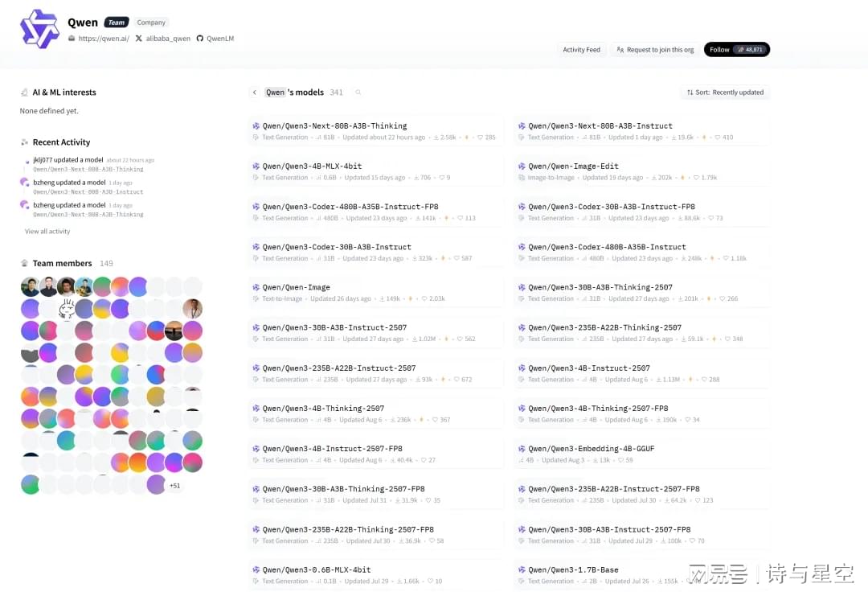Click the like heart on Qwen3-Coder-30B-A3B-Instruct

(457, 259)
